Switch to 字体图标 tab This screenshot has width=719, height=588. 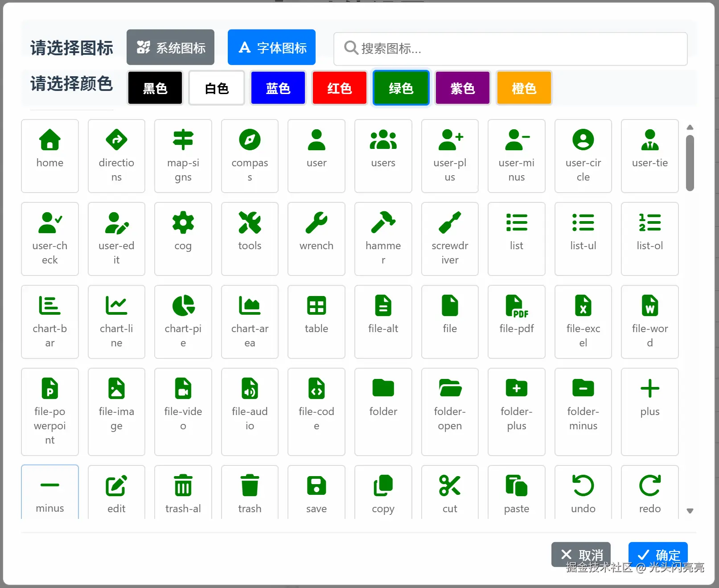tap(271, 47)
